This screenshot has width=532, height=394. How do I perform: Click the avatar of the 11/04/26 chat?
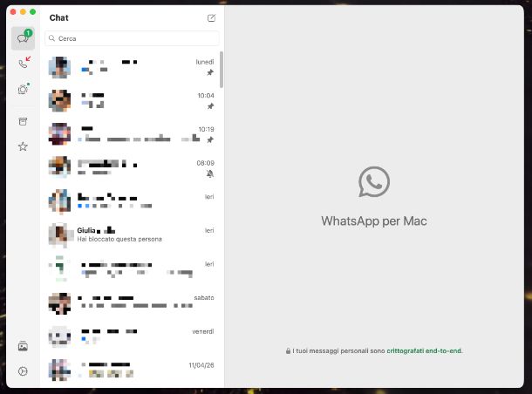[59, 370]
